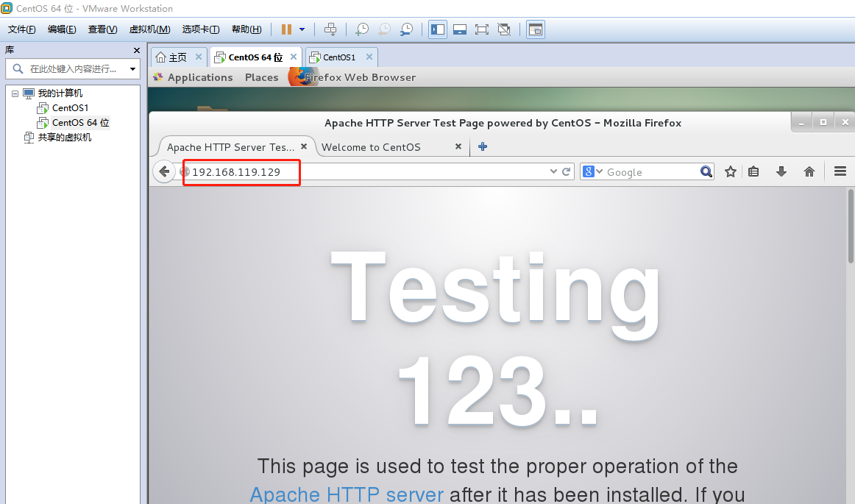Open the 虚拟机(M) menu
Viewport: 855px width, 504px height.
click(149, 29)
